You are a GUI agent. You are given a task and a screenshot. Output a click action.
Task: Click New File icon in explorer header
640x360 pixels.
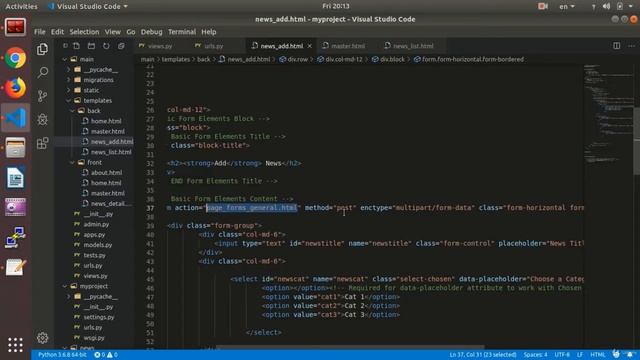pos(77,46)
